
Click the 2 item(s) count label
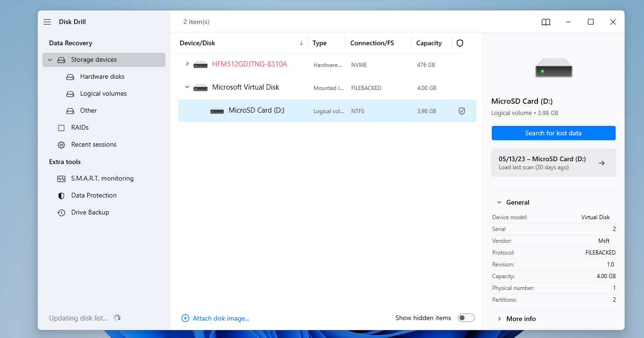197,22
